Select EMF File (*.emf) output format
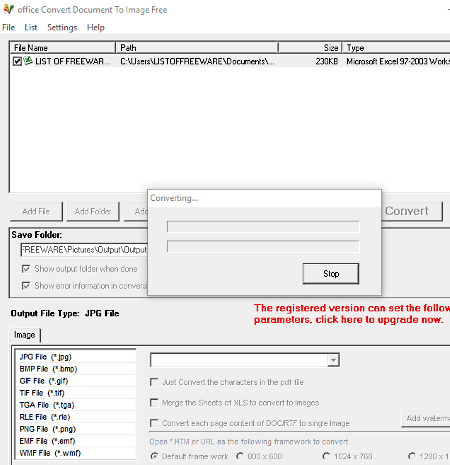The height and width of the screenshot is (465, 450). click(76, 441)
